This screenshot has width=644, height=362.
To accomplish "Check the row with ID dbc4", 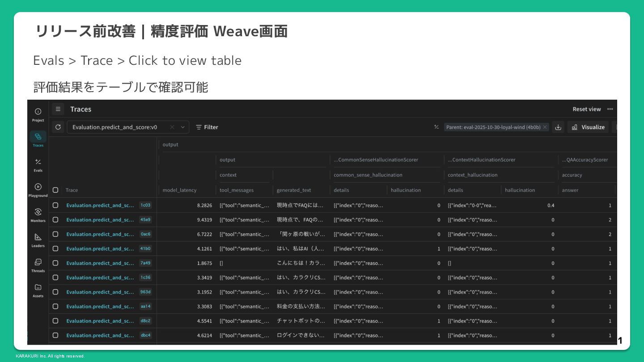I will [x=55, y=335].
